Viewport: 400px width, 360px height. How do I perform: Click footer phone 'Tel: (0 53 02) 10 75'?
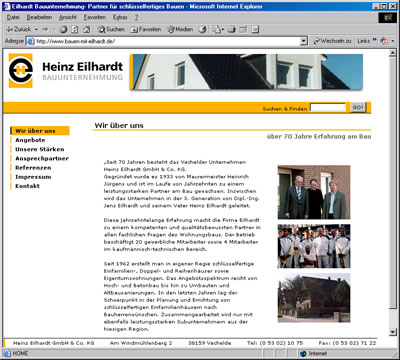(275, 343)
